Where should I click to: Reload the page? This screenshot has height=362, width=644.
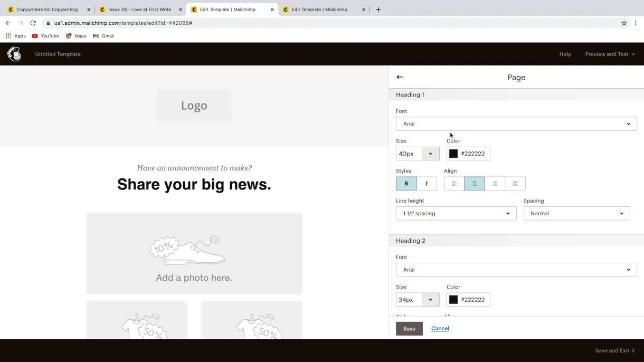pyautogui.click(x=33, y=23)
